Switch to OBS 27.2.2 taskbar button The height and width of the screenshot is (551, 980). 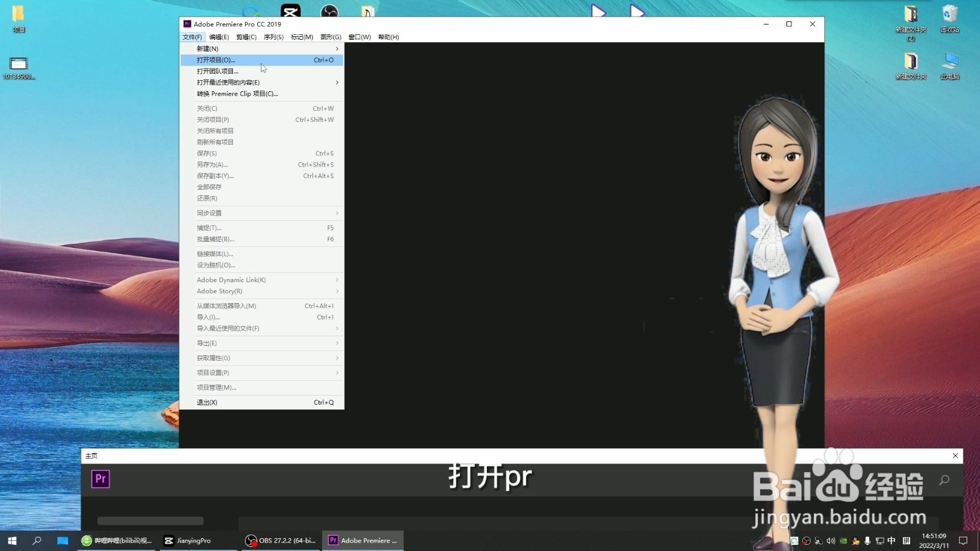pos(281,541)
